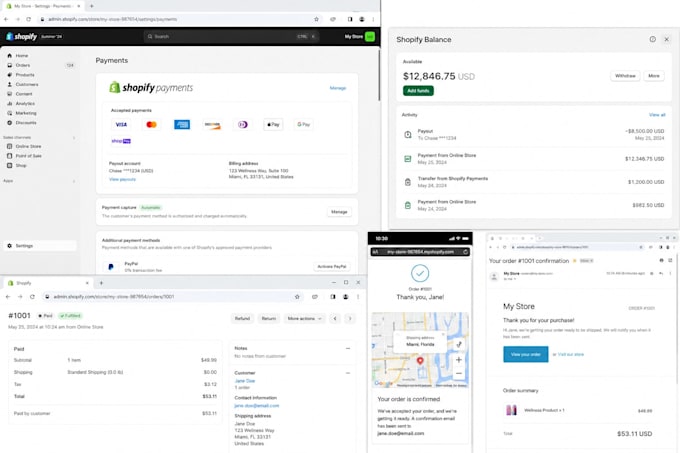Image resolution: width=680 pixels, height=453 pixels.
Task: Click the Transfer from Shopify Payments row
Action: [534, 182]
